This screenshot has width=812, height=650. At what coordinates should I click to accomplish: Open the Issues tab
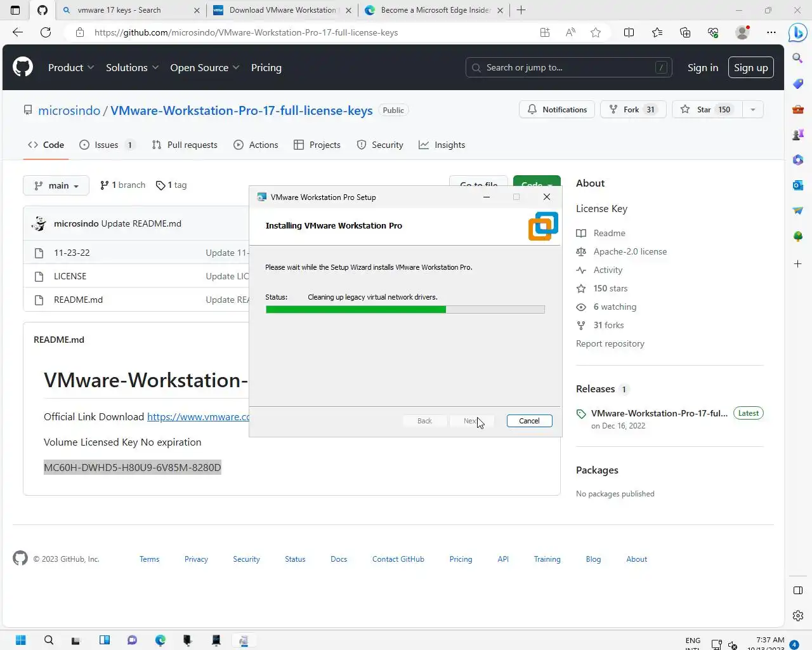(107, 145)
